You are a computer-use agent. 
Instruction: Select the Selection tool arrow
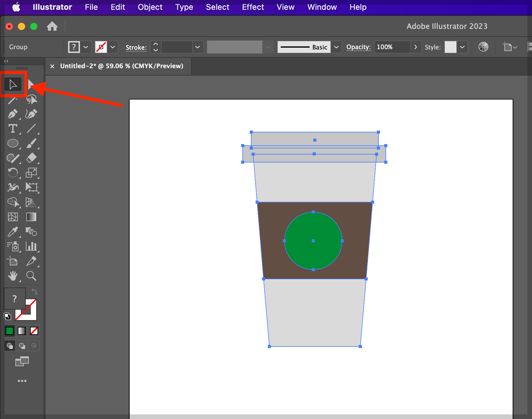pos(13,84)
